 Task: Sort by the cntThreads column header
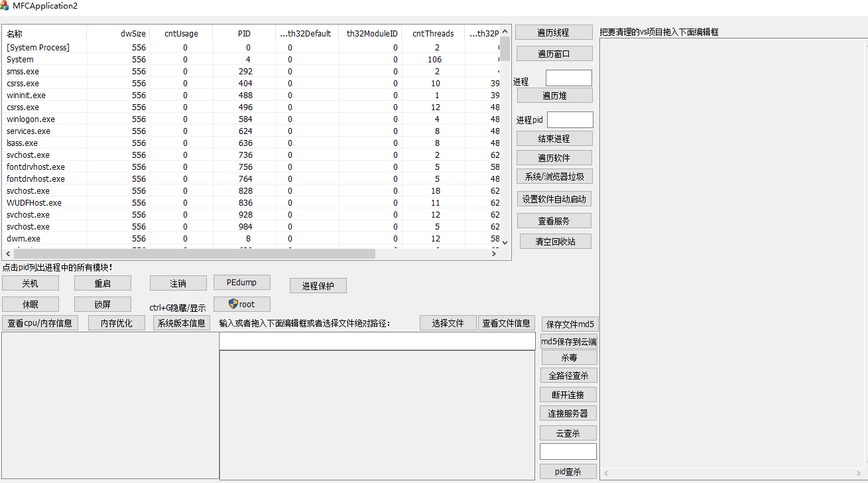point(433,33)
